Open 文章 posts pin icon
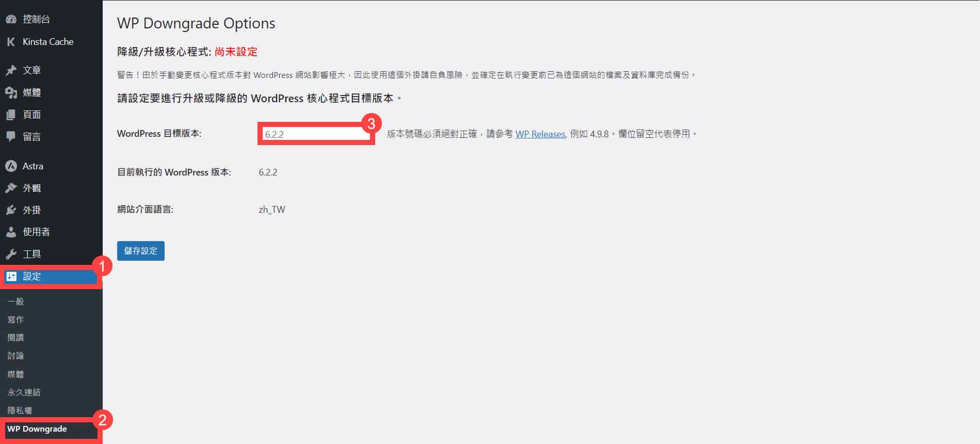 pyautogui.click(x=11, y=70)
